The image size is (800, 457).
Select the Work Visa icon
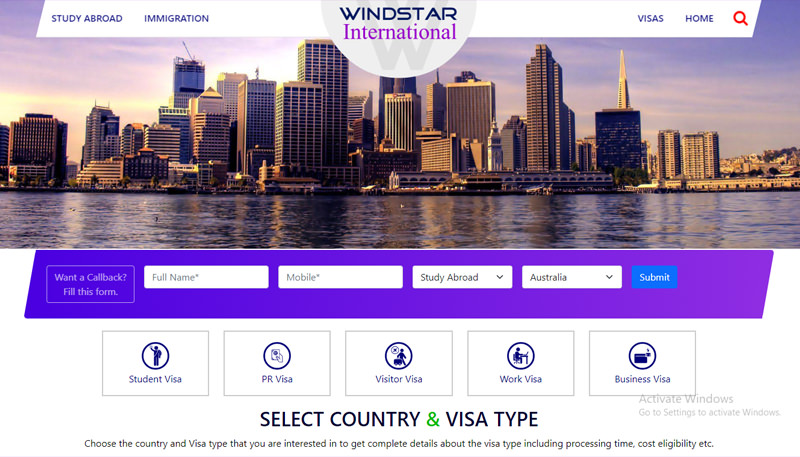click(520, 356)
